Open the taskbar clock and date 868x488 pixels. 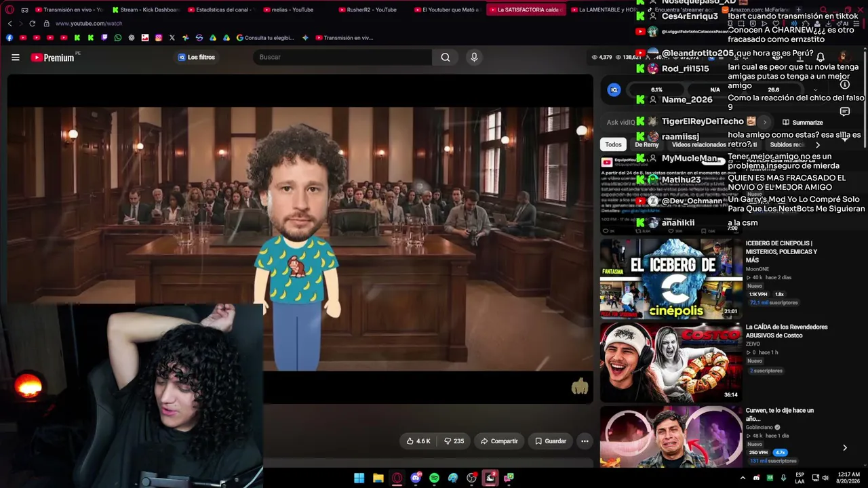(x=848, y=478)
